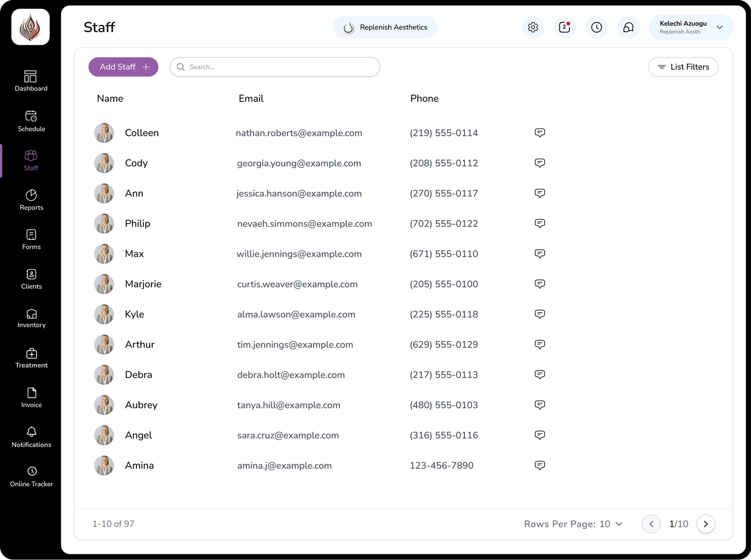Click email alma.lawson@example.com

(x=296, y=315)
